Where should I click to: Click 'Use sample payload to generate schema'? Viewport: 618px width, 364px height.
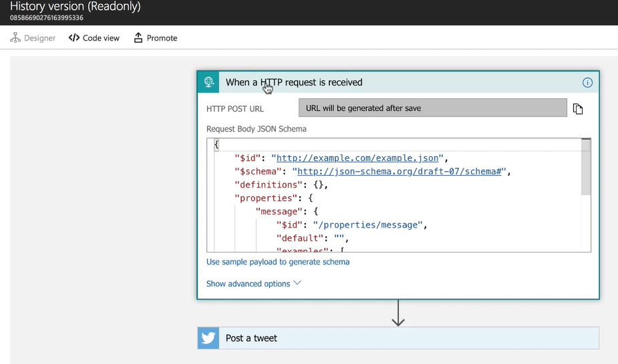(x=278, y=262)
